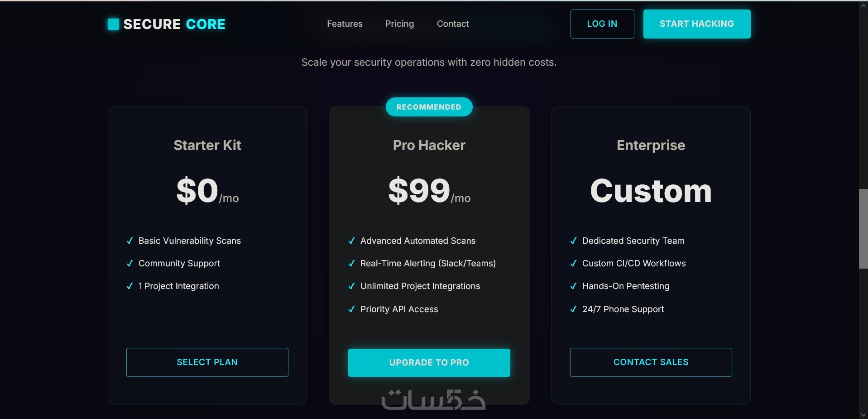Click the scrollbar down arrow
868x419 pixels.
tap(863, 415)
